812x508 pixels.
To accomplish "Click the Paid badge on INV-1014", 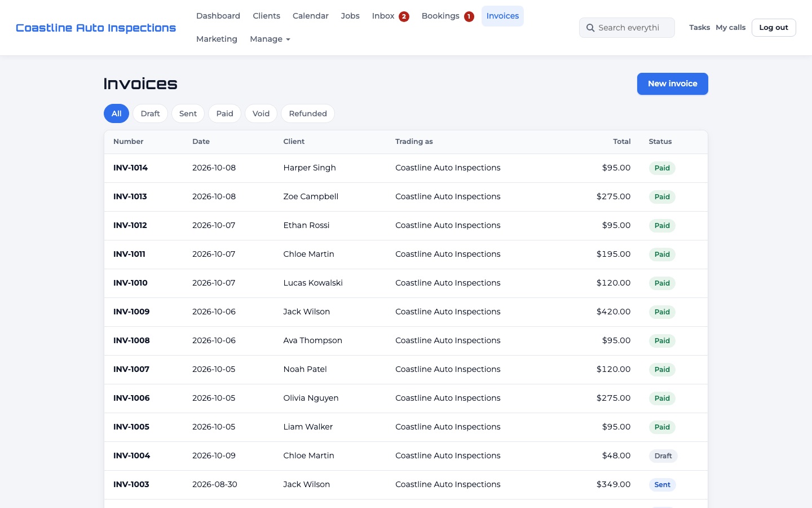I will 662,168.
